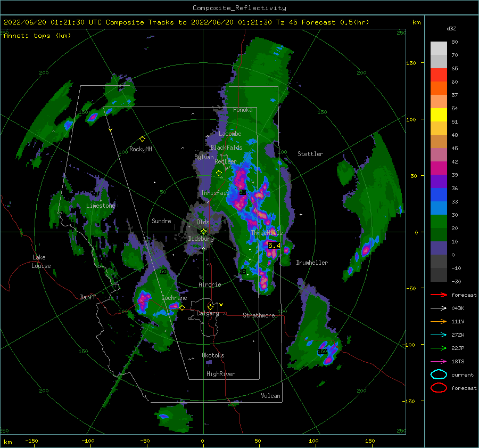
Task: Click the Drumheller city label
Action: point(312,263)
